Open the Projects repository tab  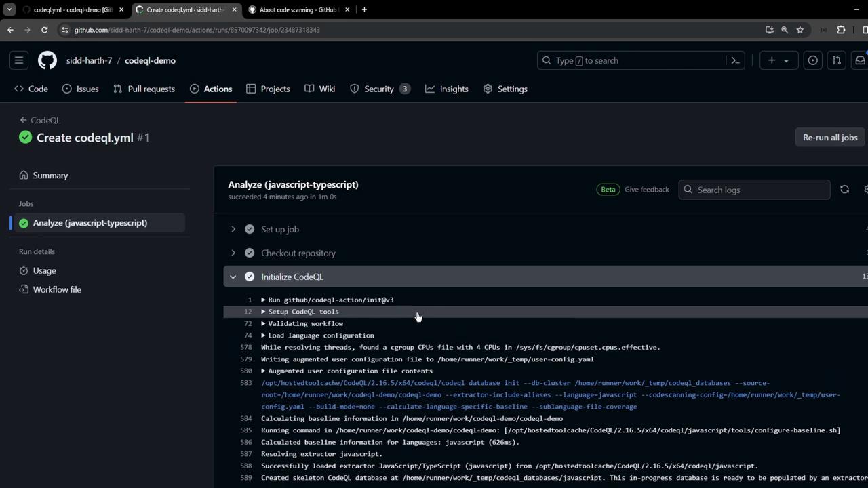268,89
